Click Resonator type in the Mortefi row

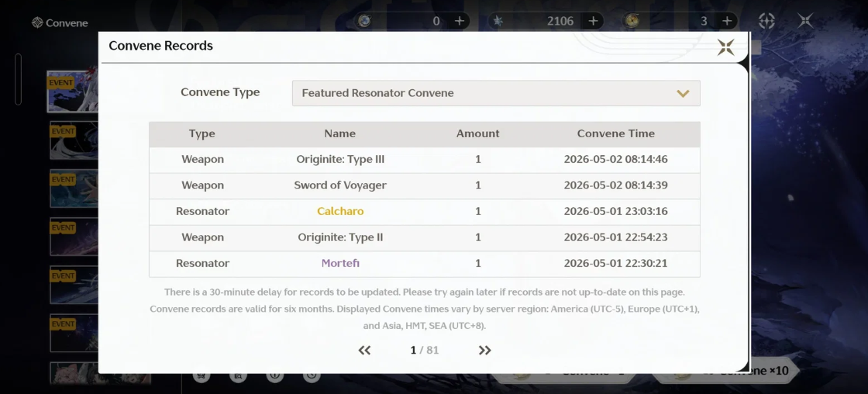coord(202,263)
